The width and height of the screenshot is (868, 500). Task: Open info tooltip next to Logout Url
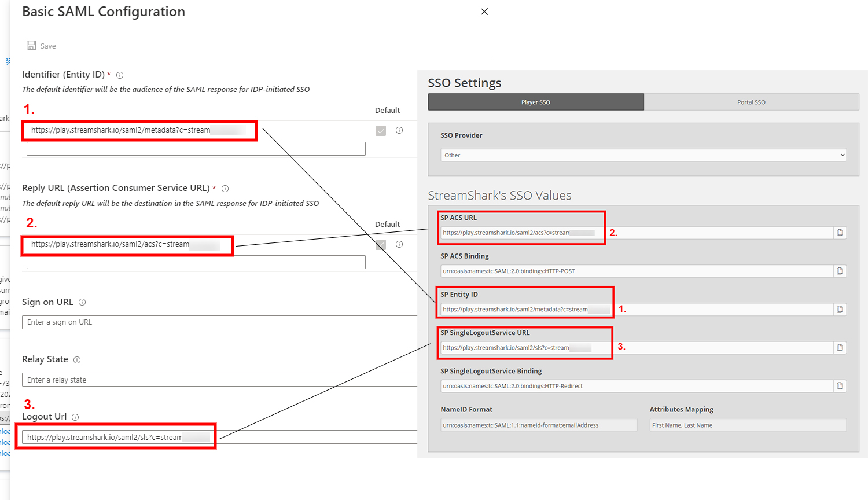click(x=75, y=417)
